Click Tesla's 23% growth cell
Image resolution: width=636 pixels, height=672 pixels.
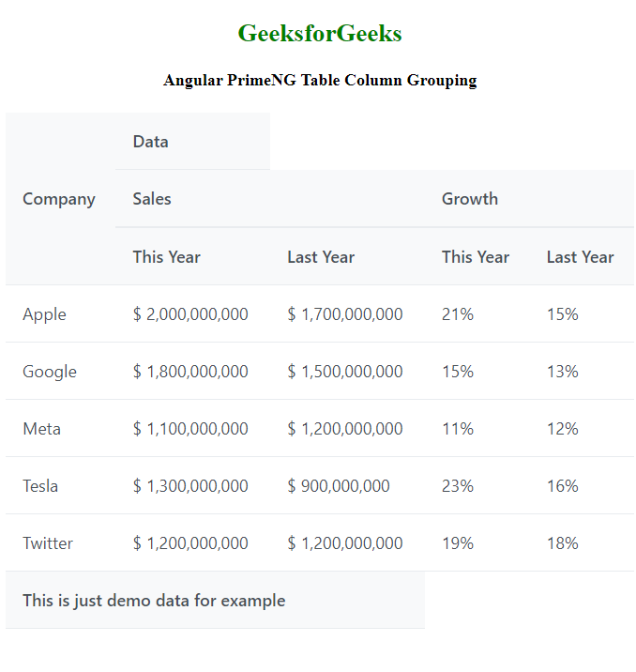458,486
